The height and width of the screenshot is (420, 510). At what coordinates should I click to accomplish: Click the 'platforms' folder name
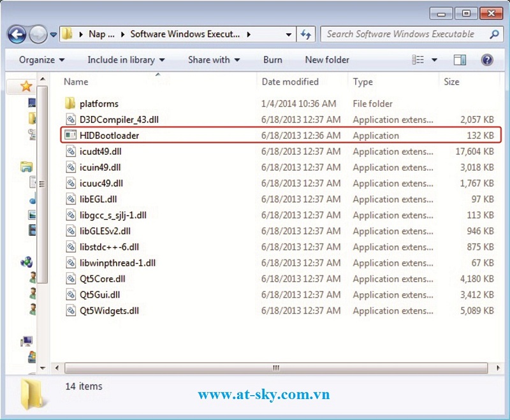pyautogui.click(x=99, y=104)
